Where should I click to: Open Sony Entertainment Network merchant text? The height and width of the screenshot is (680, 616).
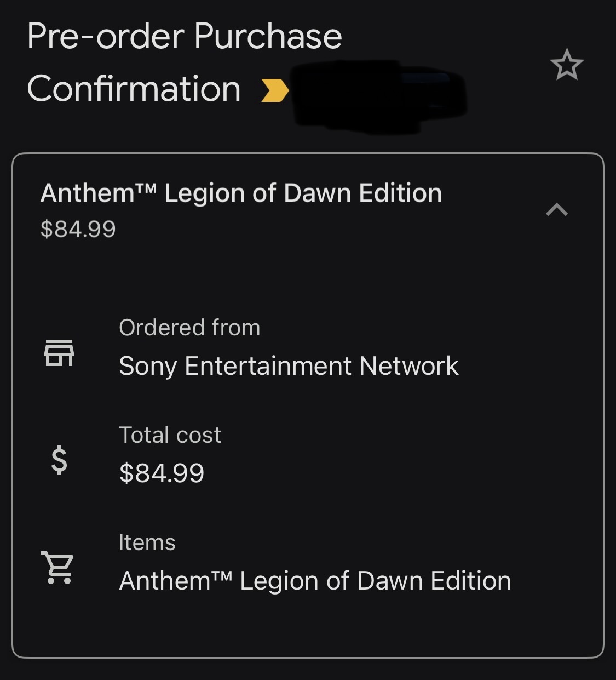tap(289, 366)
